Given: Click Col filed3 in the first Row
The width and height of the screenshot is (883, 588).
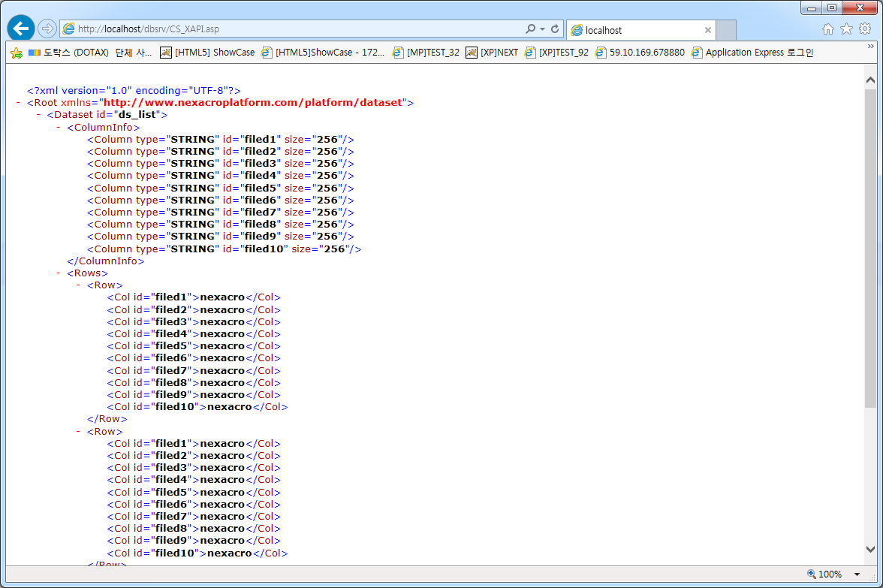Looking at the screenshot, I should (194, 322).
